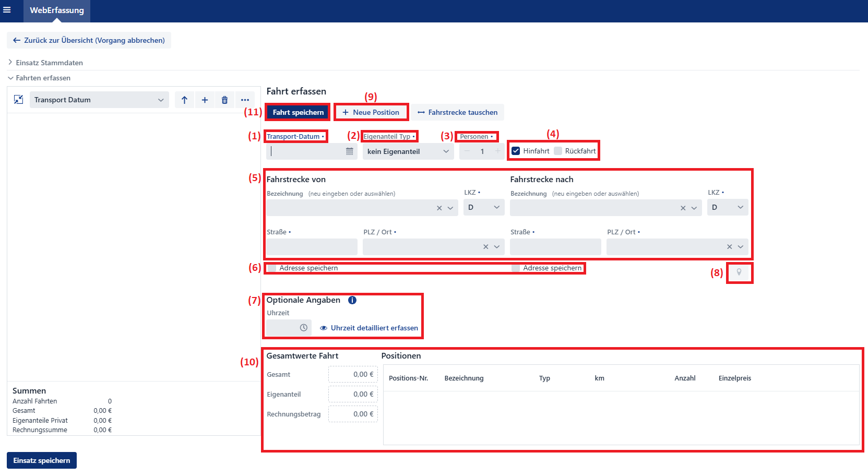
Task: Click the info icon beside Optionale Angaben
Action: coord(352,300)
